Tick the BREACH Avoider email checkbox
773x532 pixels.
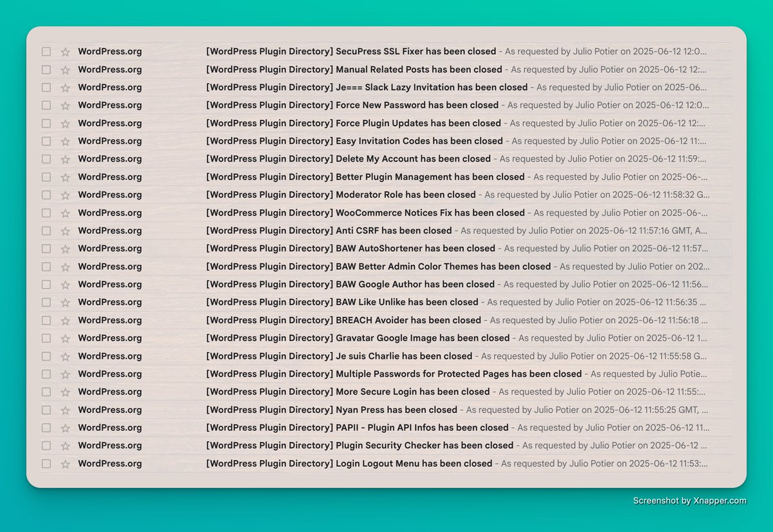(x=46, y=320)
